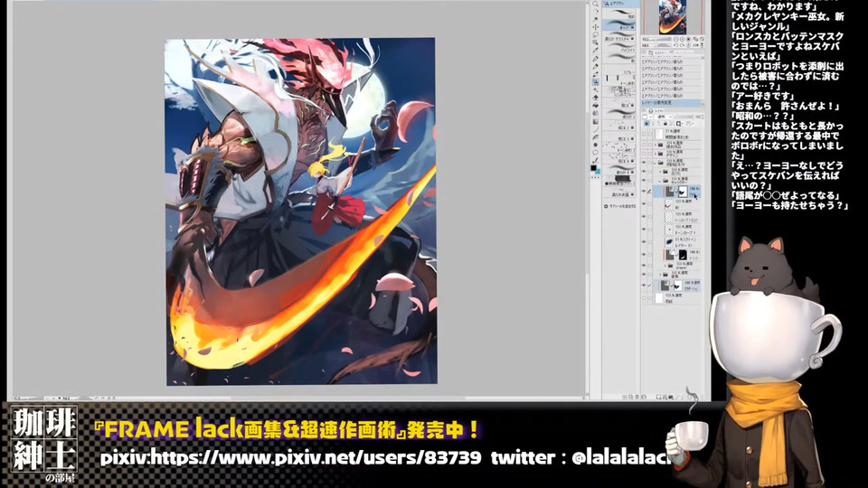Switch to tab beside ヒストリー

tap(681, 52)
